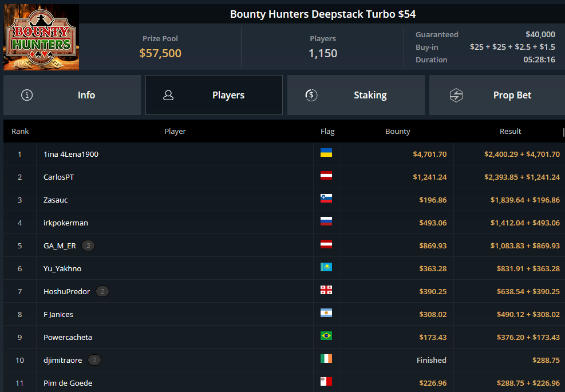This screenshot has height=392, width=565.
Task: Sort by Player column header
Action: tap(175, 132)
